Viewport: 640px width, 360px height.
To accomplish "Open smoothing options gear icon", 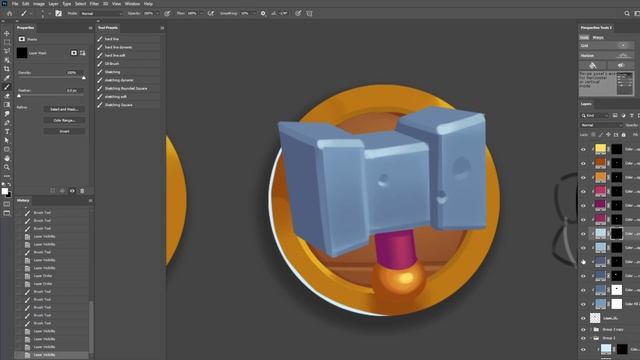I will click(x=263, y=13).
